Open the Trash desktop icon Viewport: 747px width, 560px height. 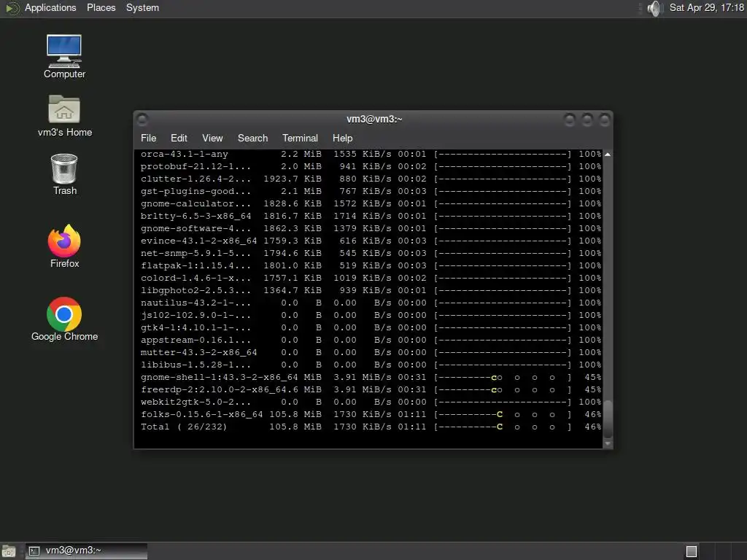(x=64, y=174)
